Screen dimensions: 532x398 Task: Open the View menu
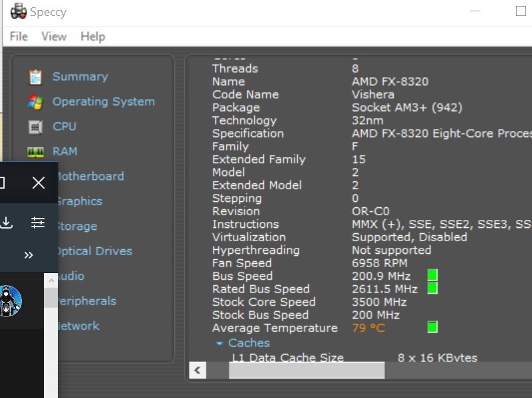click(x=54, y=37)
